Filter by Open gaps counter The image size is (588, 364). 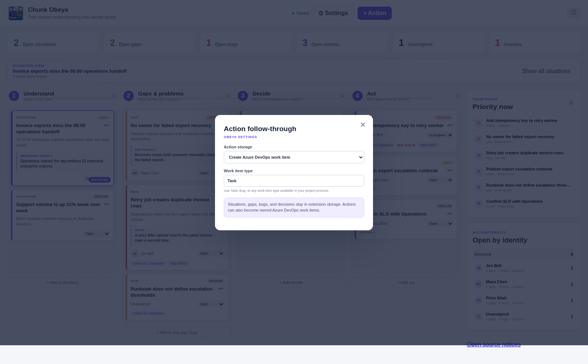pyautogui.click(x=150, y=43)
